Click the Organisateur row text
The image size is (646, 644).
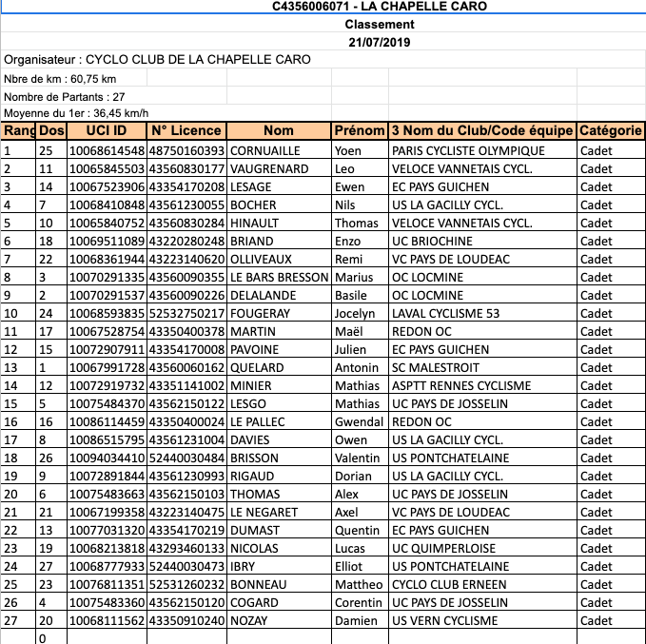tap(157, 60)
